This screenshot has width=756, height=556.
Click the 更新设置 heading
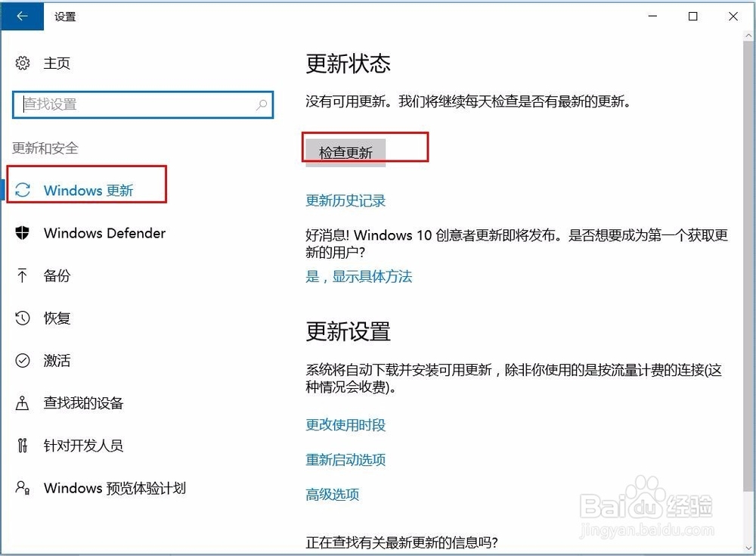coord(348,332)
